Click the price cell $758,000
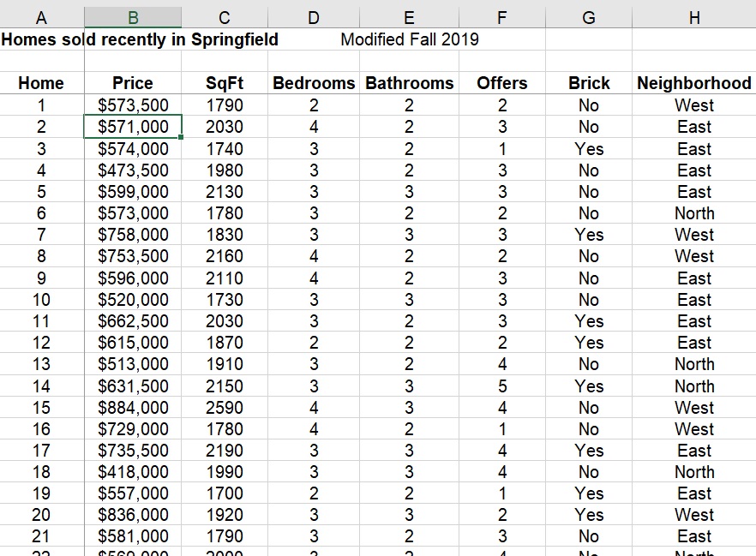Image resolution: width=756 pixels, height=556 pixels. click(133, 235)
